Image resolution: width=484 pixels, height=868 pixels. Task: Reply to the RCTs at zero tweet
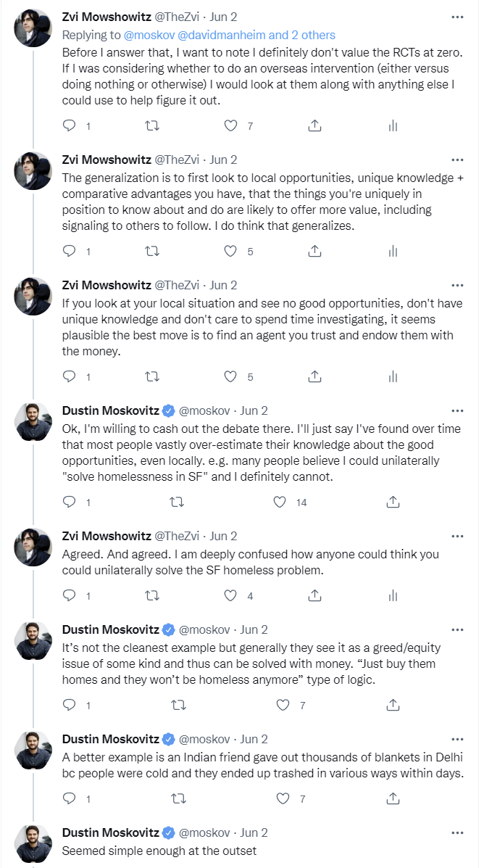[x=70, y=125]
